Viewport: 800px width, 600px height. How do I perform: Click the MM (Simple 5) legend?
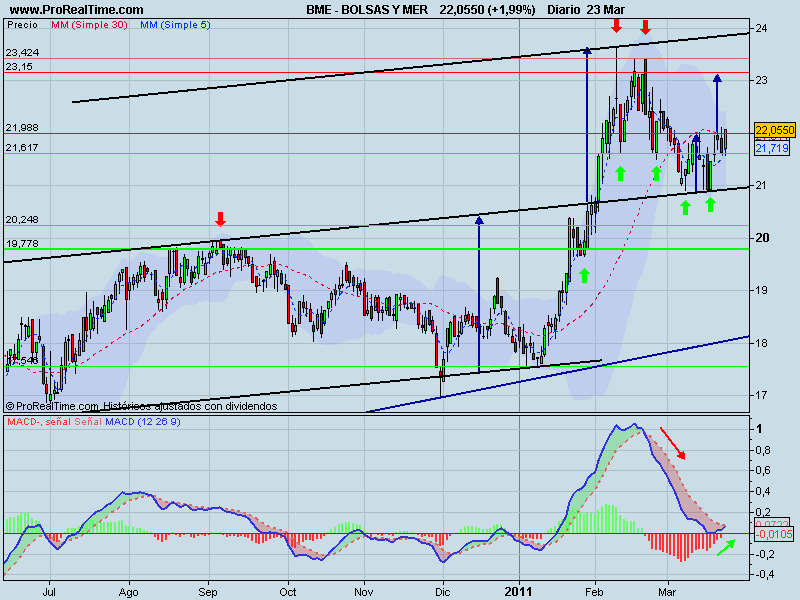coord(175,24)
